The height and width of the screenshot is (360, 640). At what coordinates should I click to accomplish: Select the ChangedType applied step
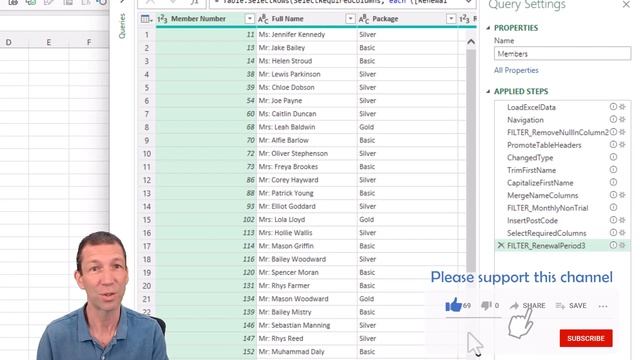pos(530,158)
